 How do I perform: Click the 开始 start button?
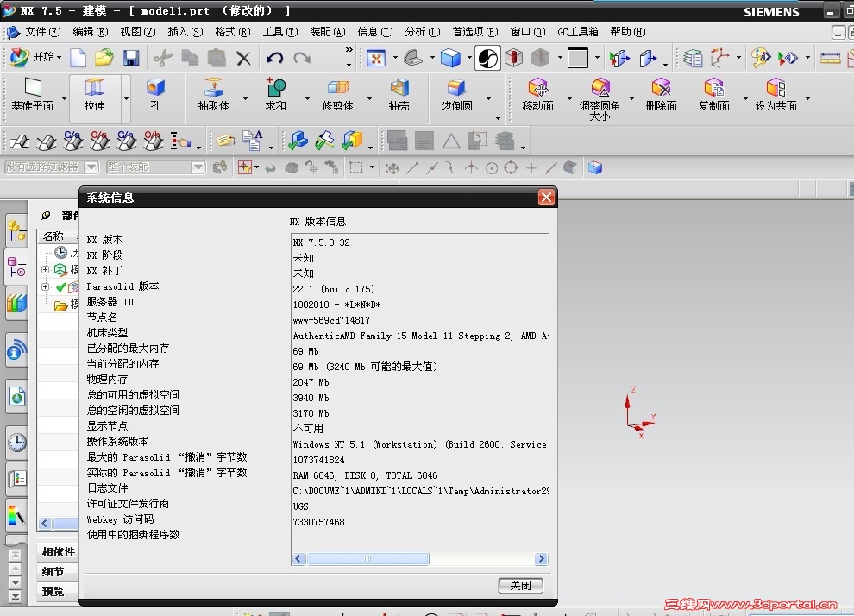36,57
